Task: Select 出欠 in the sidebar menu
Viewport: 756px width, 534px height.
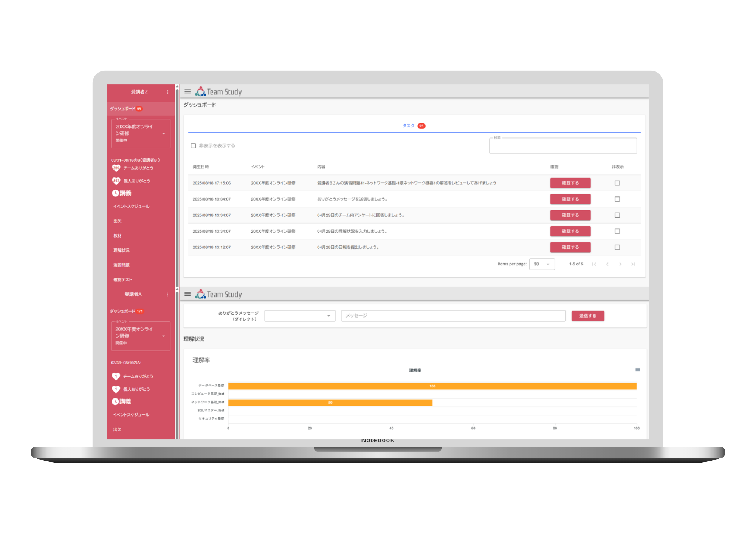Action: [x=117, y=221]
